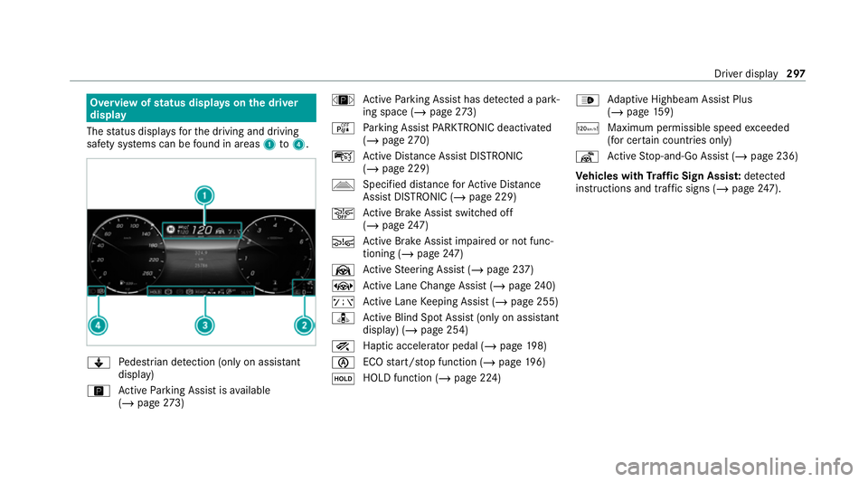This screenshot has height=482, width=868.
Task: Click the text Active Distance Assist DISTRONIC
Action: [x=443, y=156]
